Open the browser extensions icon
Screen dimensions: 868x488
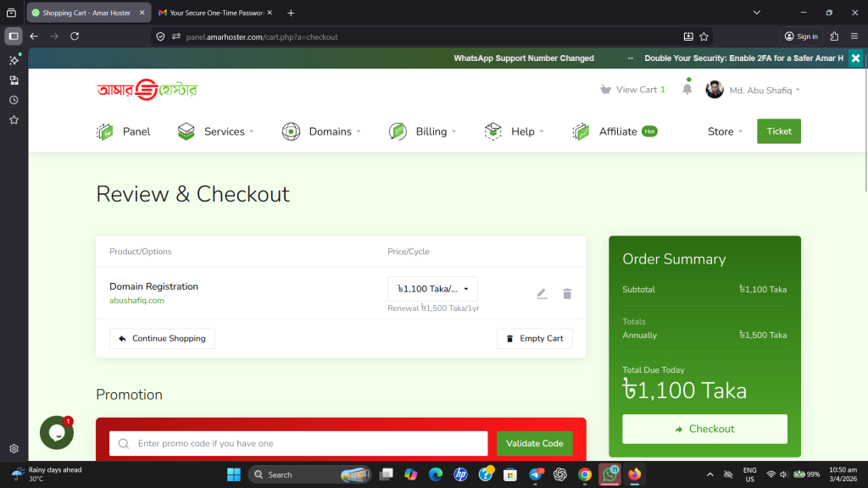tap(834, 36)
